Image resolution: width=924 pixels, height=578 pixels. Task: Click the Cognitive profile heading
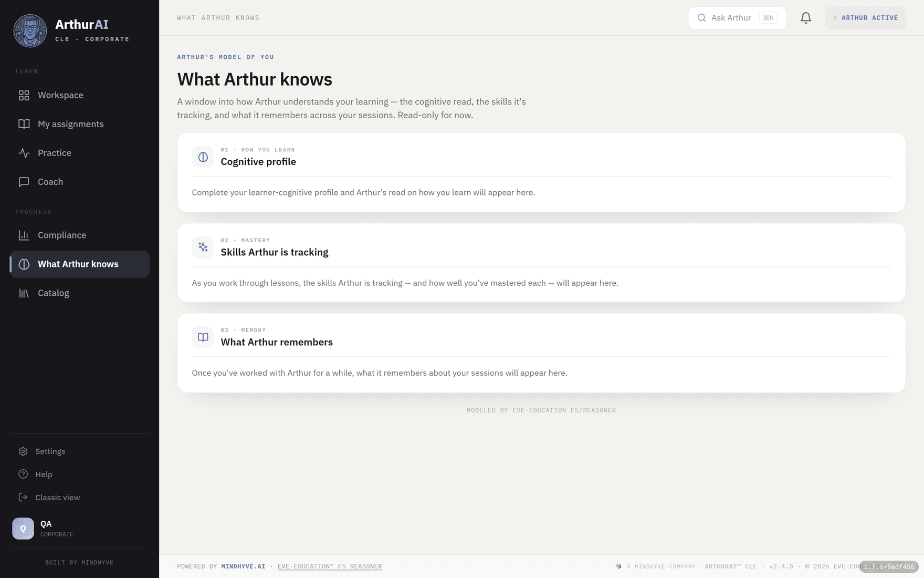[258, 162]
